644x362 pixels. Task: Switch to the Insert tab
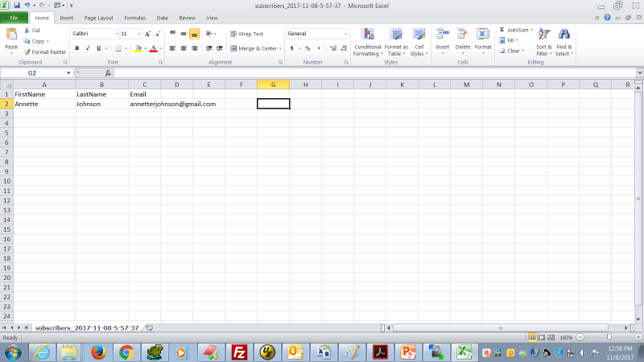(67, 18)
